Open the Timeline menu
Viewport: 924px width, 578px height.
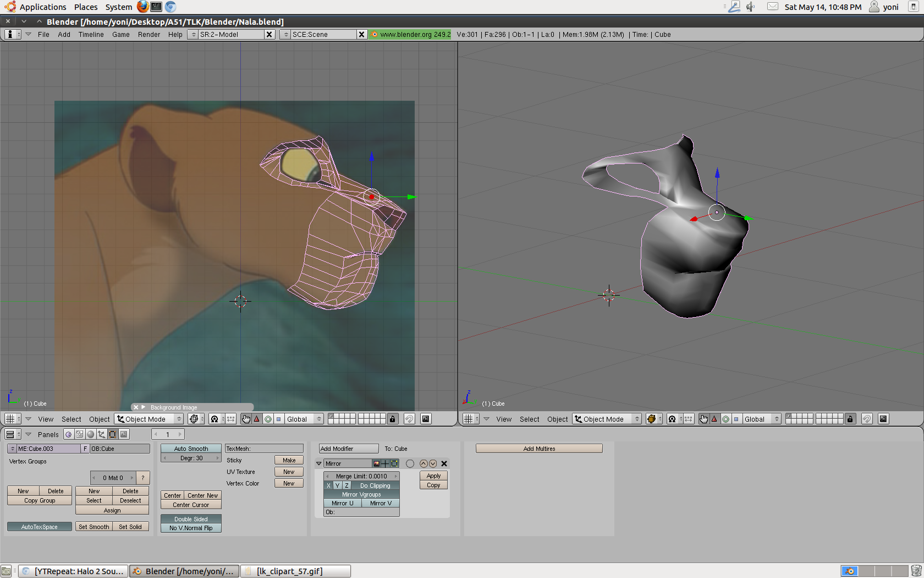point(91,34)
